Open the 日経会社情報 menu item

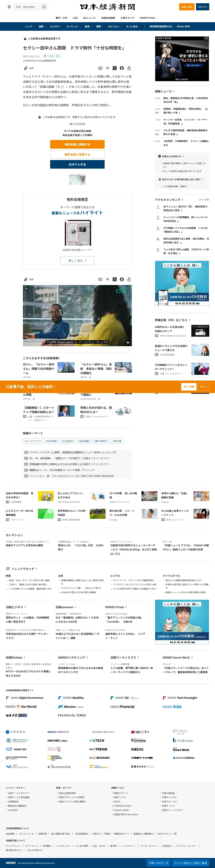(108, 18)
